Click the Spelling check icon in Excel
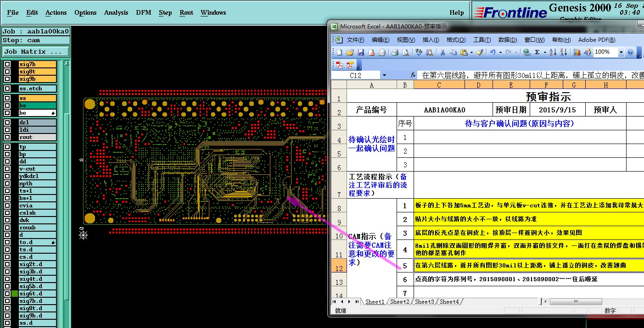Viewport: 644px width, 328px height. tap(419, 52)
